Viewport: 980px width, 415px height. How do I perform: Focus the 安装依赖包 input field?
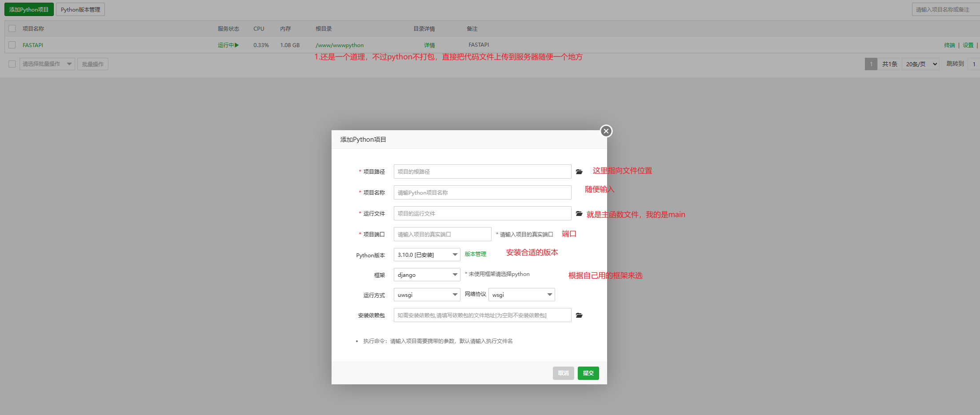click(482, 315)
